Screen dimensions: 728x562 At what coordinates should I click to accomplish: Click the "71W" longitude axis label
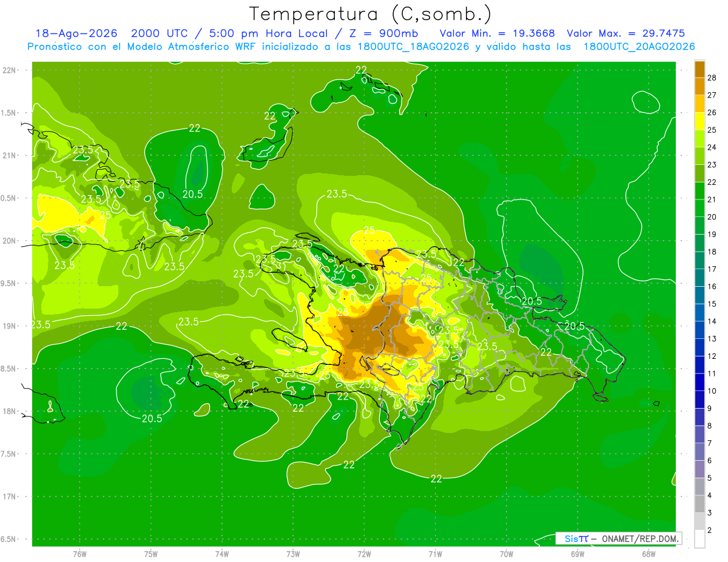[x=435, y=554]
